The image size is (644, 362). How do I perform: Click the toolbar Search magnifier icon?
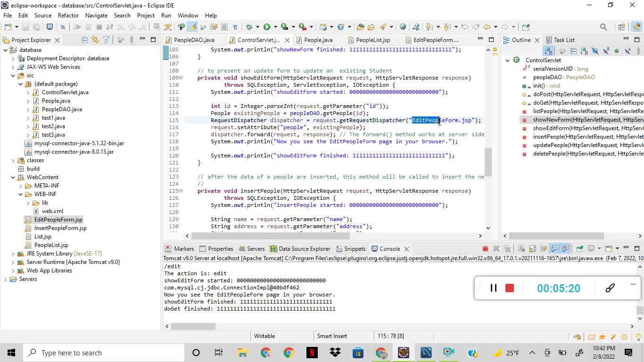(x=603, y=27)
